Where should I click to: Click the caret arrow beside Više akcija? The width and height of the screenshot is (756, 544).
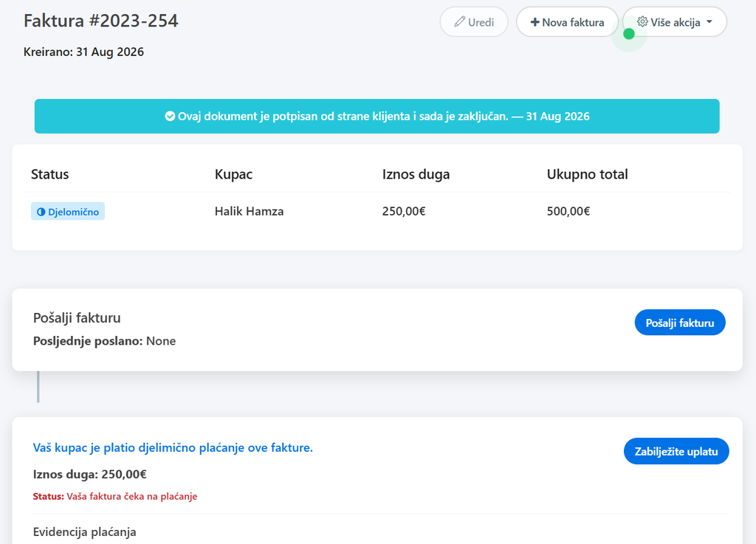(709, 21)
